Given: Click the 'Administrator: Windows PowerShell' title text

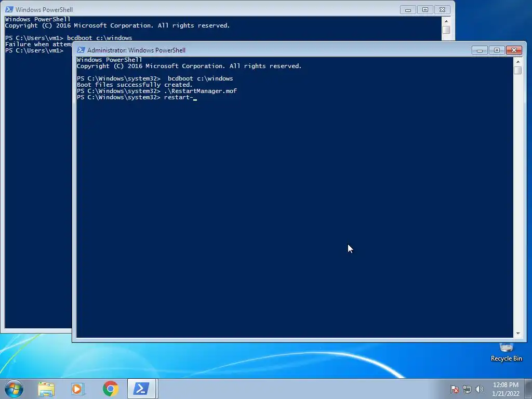Looking at the screenshot, I should point(137,50).
